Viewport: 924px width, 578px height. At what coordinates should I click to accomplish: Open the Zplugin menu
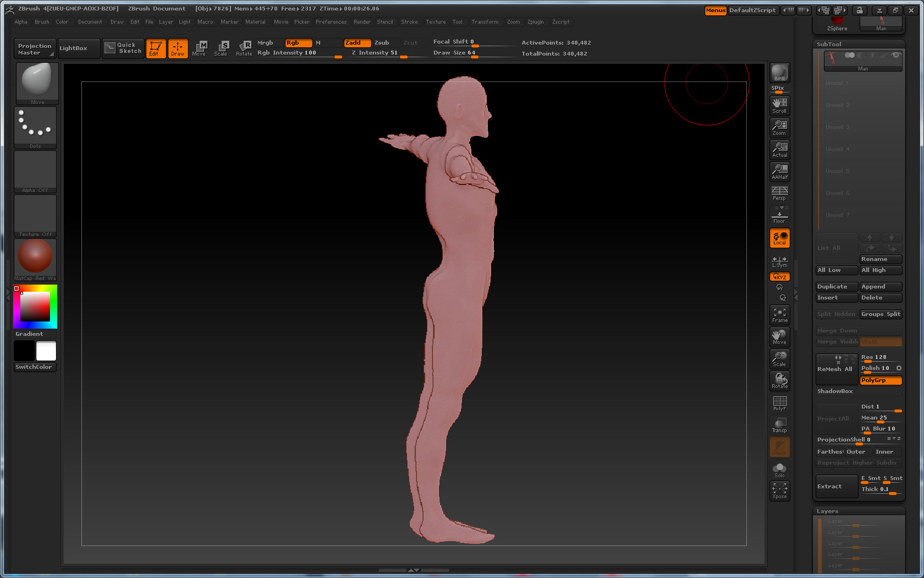(x=535, y=22)
